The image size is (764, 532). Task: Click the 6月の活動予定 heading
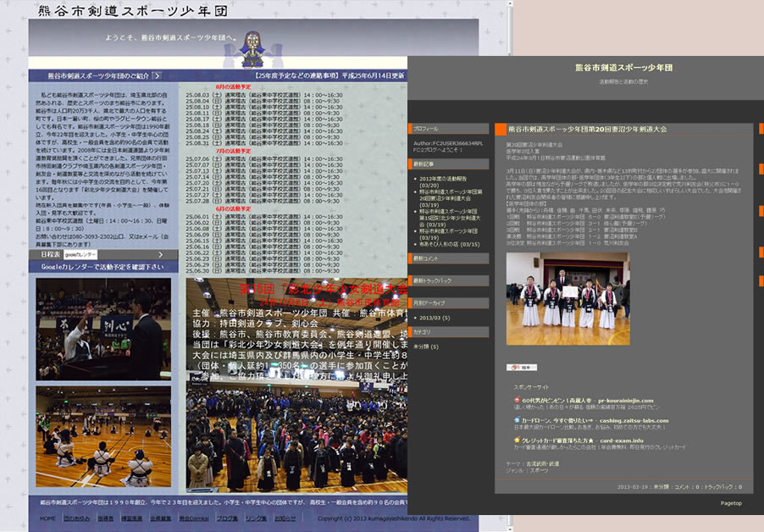click(234, 209)
